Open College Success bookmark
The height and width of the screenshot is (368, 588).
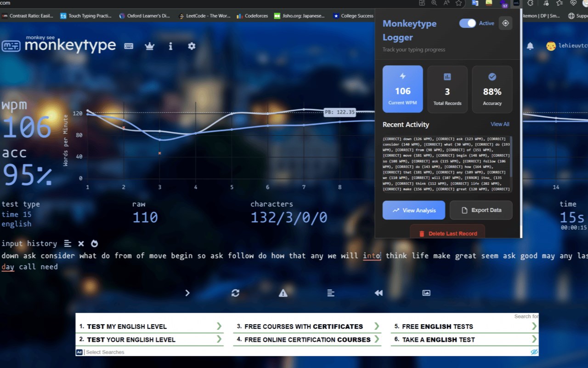pos(353,16)
